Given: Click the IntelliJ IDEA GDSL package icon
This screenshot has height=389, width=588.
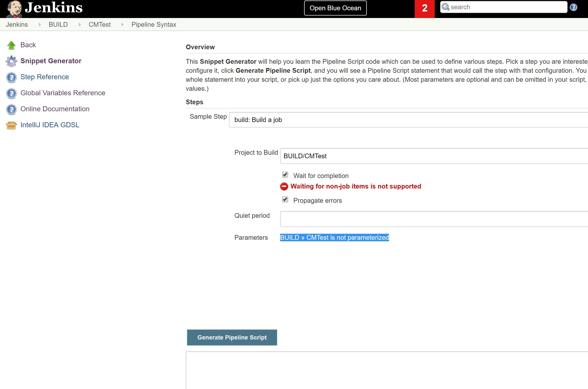Looking at the screenshot, I should pos(11,125).
